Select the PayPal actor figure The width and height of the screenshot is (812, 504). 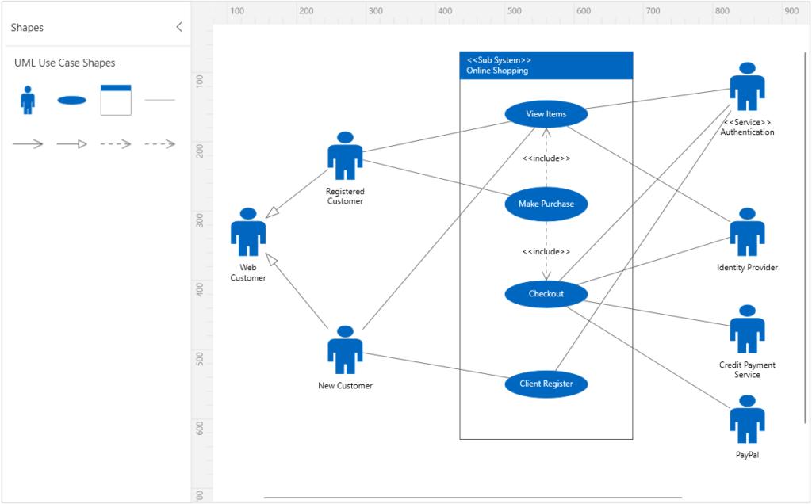tap(747, 419)
